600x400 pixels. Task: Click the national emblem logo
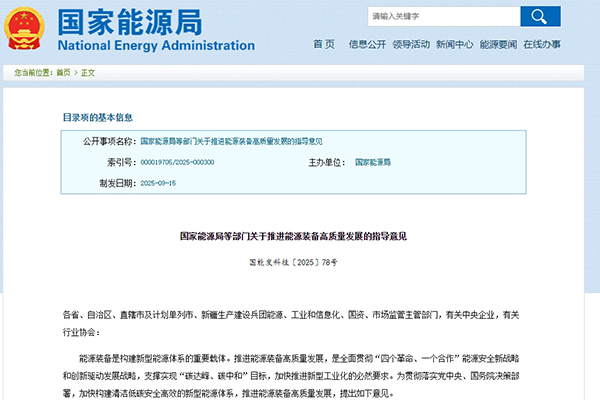[x=26, y=30]
